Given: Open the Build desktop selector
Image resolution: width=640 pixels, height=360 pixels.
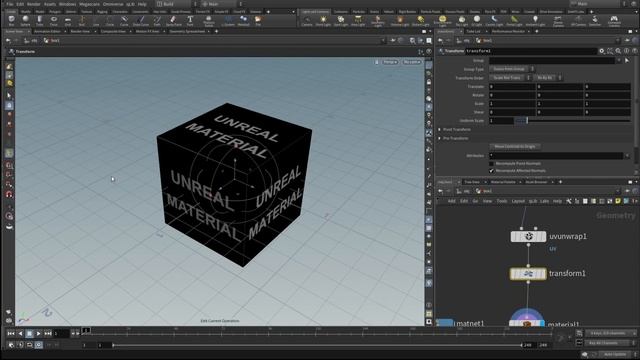Looking at the screenshot, I should click(176, 4).
